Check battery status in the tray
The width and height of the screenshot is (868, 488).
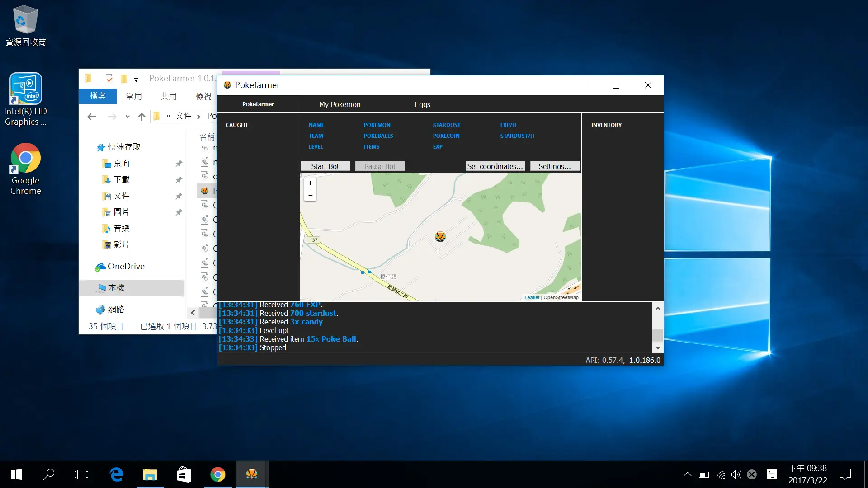pos(704,474)
